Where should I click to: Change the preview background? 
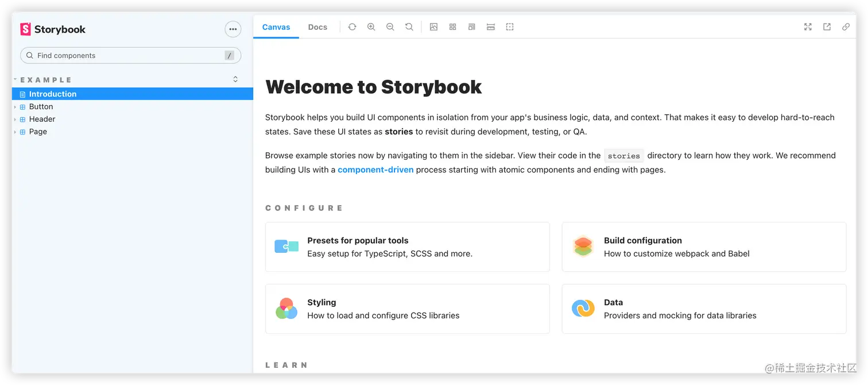(x=434, y=27)
